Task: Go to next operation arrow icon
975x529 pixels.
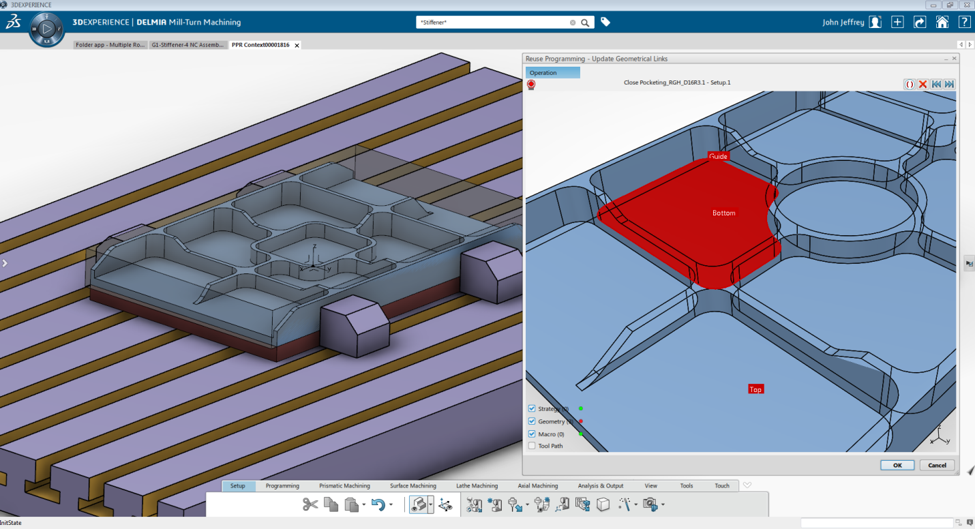Action: (x=949, y=84)
